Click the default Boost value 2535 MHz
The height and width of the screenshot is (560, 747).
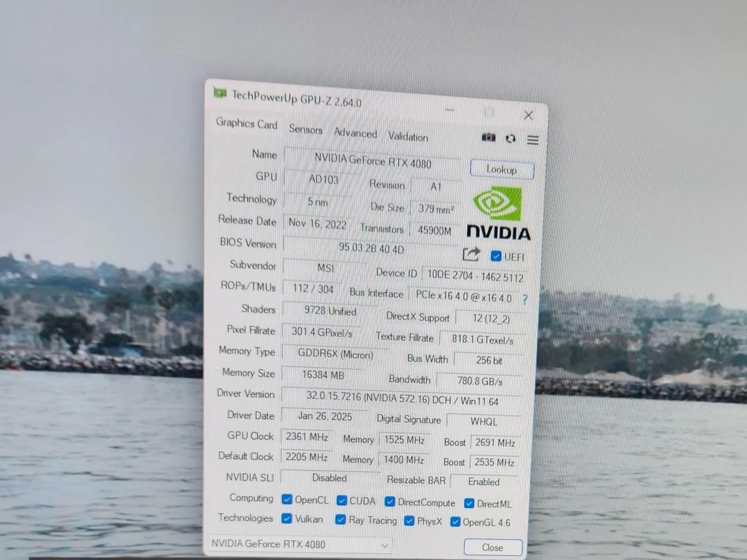click(x=494, y=462)
